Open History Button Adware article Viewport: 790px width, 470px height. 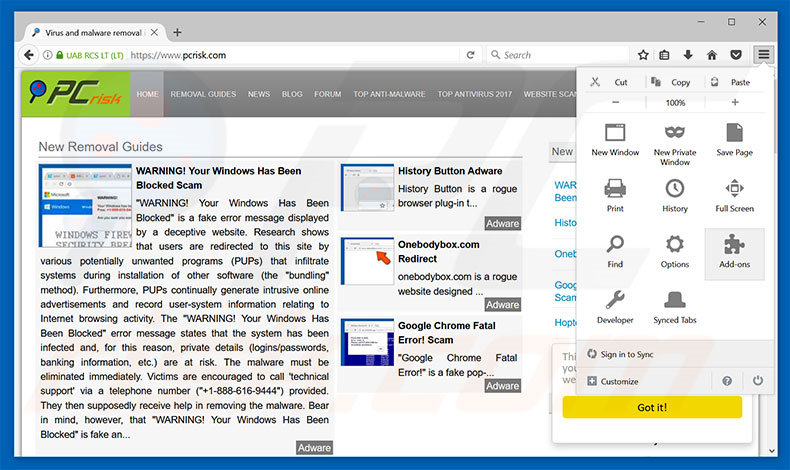click(x=449, y=171)
